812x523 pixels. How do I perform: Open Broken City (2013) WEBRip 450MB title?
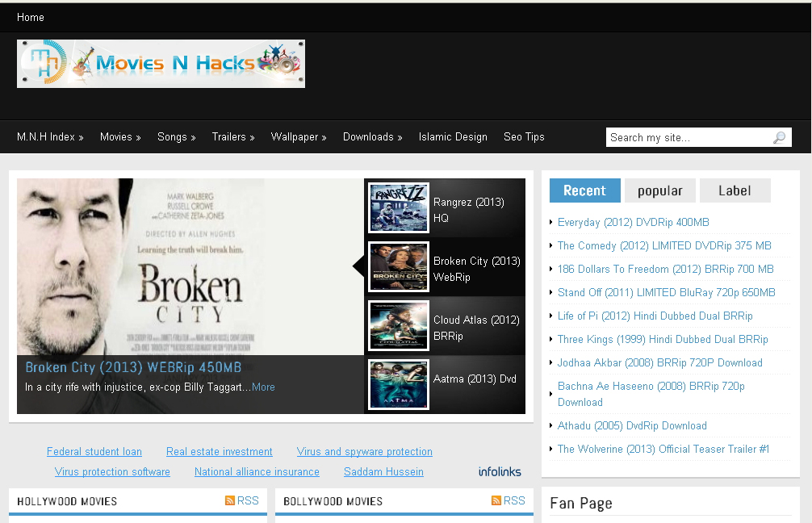pyautogui.click(x=134, y=367)
